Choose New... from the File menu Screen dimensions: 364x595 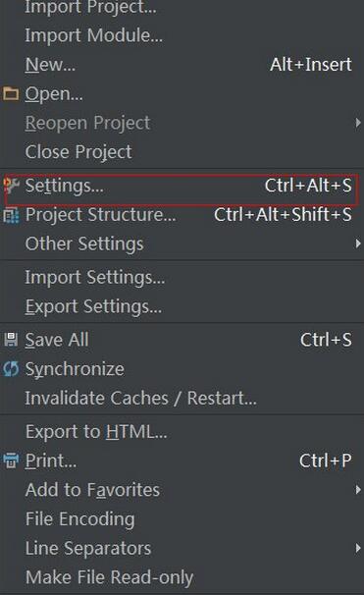point(50,65)
